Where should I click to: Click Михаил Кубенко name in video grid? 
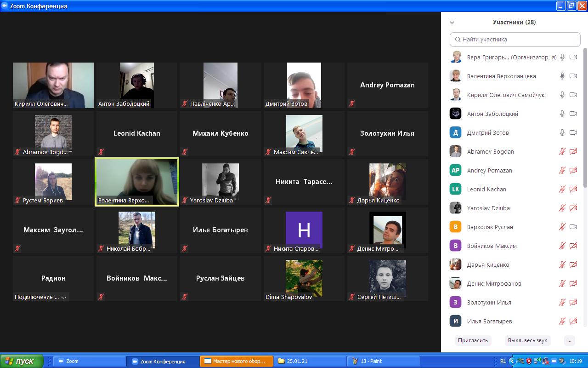tap(220, 133)
